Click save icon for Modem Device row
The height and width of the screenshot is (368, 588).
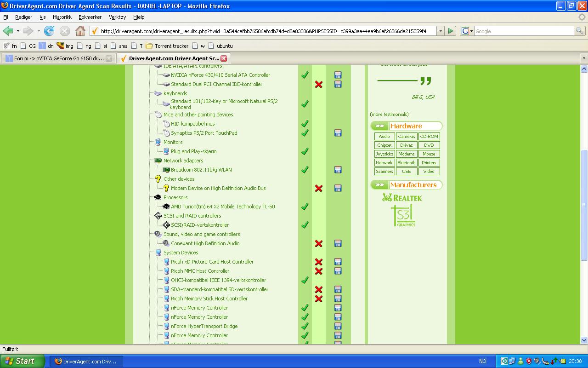[x=338, y=188]
